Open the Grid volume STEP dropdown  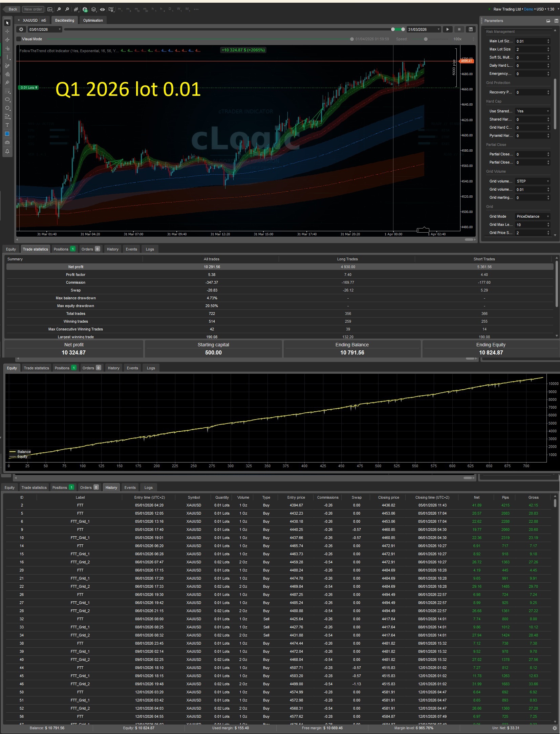pos(532,181)
